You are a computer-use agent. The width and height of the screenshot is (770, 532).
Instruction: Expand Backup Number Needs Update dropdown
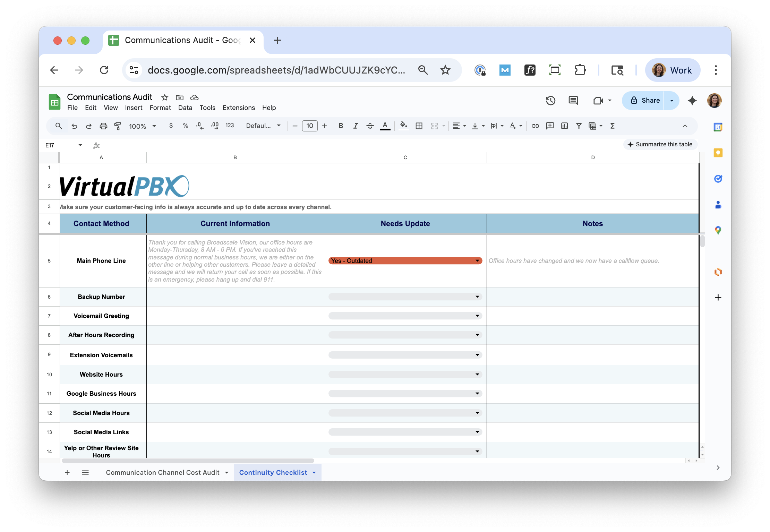(x=477, y=297)
